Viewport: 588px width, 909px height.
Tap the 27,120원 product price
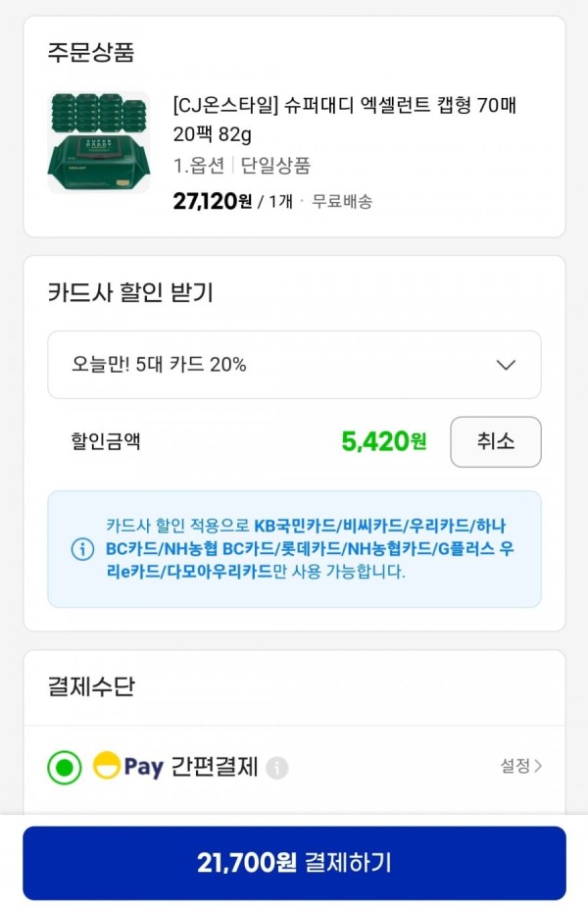[x=213, y=201]
